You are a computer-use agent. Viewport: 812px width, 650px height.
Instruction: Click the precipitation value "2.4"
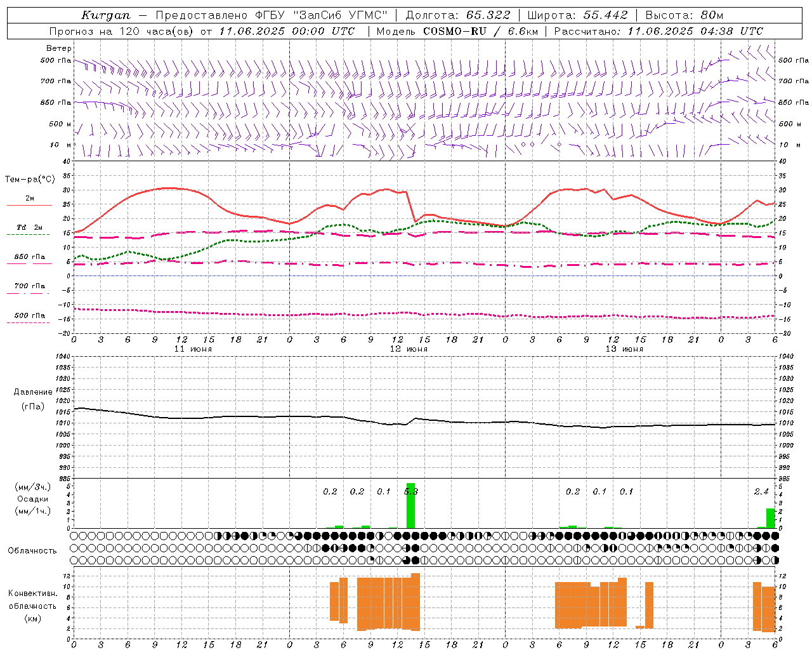coord(761,492)
